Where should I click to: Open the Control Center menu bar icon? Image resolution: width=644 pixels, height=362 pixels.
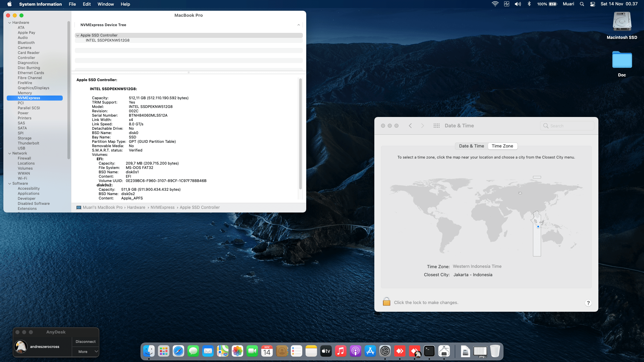point(593,4)
